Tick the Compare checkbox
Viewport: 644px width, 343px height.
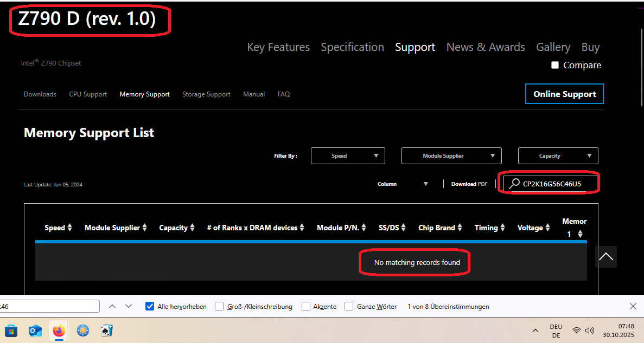pyautogui.click(x=555, y=65)
